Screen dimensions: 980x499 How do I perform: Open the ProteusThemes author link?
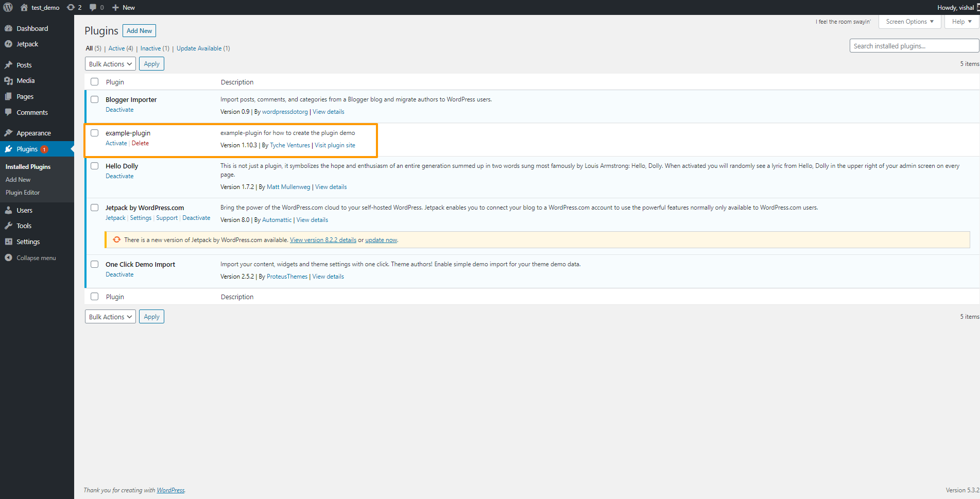coord(287,277)
